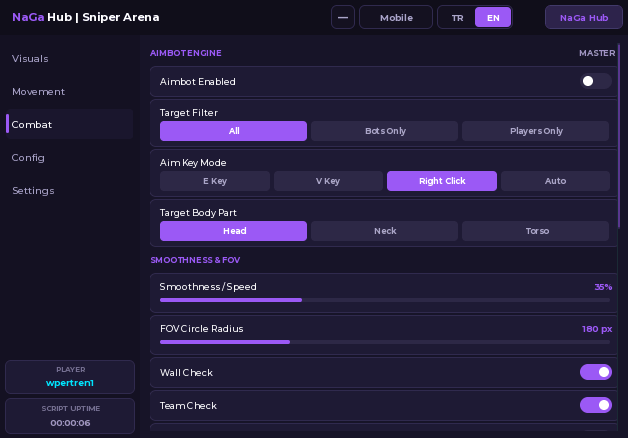The width and height of the screenshot is (628, 438).
Task: Disable the Wall Check toggle
Action: click(x=596, y=372)
